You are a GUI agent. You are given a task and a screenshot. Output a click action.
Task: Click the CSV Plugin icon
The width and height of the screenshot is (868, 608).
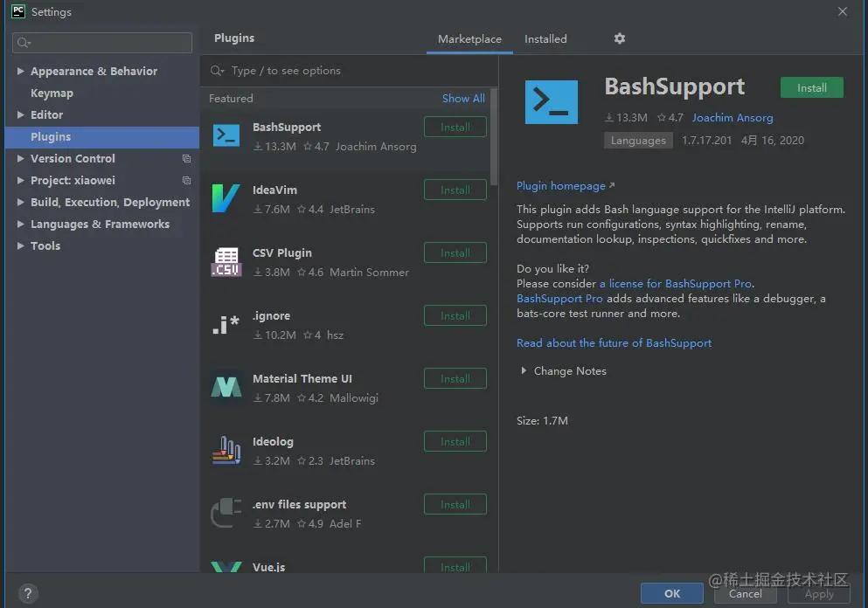tap(226, 262)
